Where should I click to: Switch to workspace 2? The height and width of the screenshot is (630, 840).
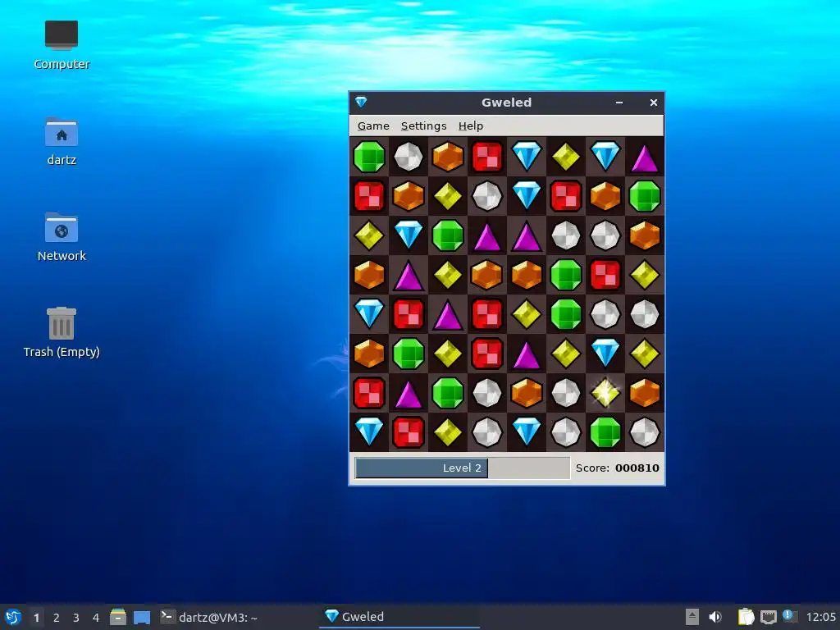(57, 618)
